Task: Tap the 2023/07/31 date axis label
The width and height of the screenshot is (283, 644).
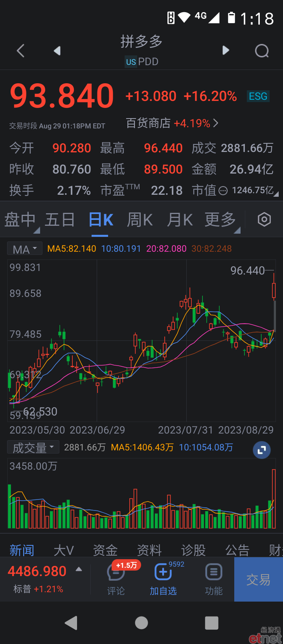Action: coord(186,430)
